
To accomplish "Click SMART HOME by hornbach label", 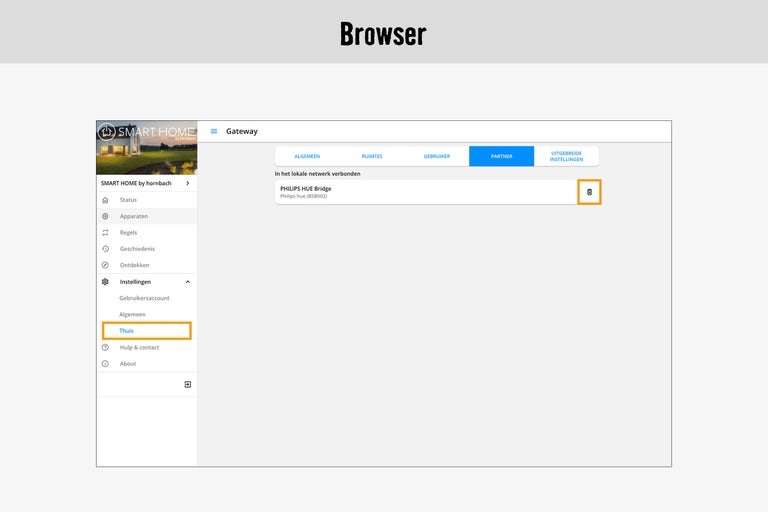I will click(136, 183).
